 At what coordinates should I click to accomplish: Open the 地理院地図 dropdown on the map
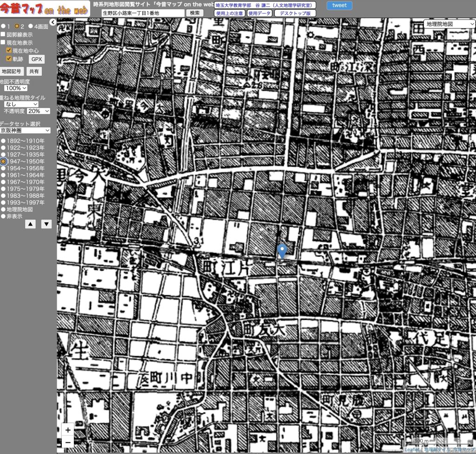449,23
